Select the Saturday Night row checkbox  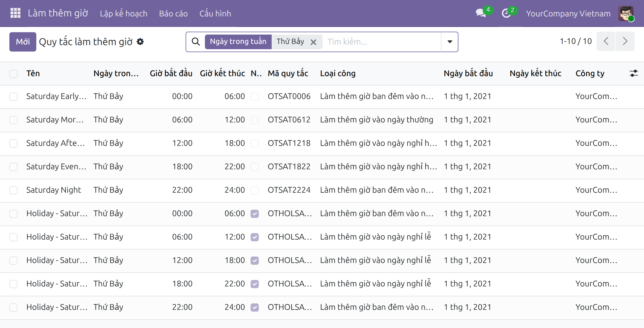coord(13,190)
